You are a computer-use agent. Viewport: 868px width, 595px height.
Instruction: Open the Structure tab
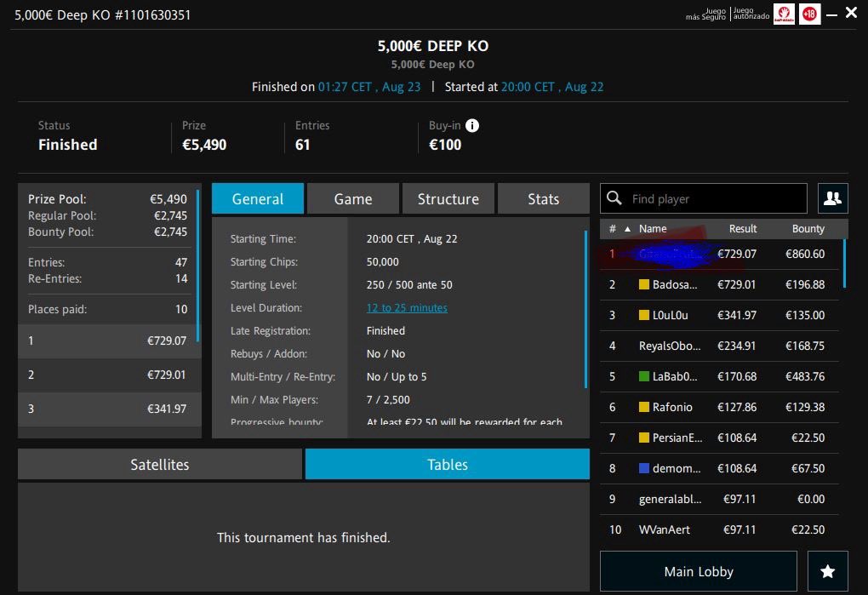pyautogui.click(x=448, y=198)
